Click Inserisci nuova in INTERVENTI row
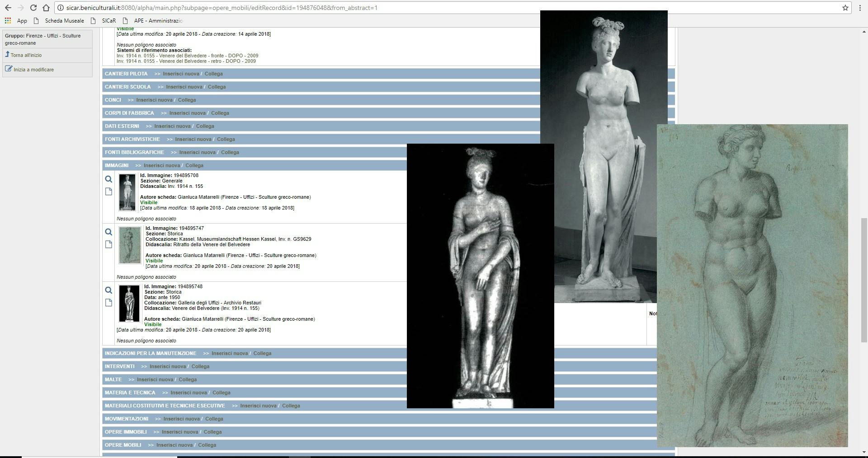 (x=168, y=366)
